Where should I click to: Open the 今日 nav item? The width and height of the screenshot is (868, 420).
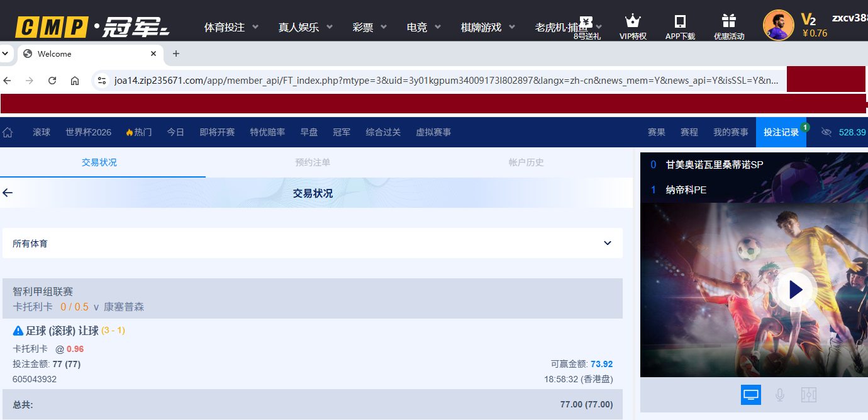coord(175,132)
